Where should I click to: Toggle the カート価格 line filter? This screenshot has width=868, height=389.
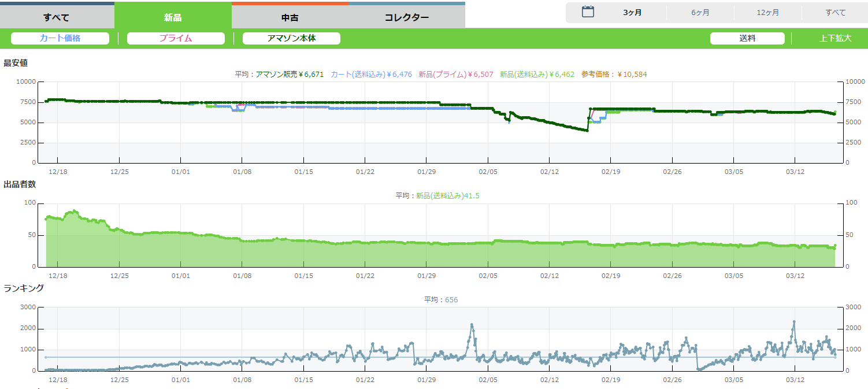click(x=60, y=38)
